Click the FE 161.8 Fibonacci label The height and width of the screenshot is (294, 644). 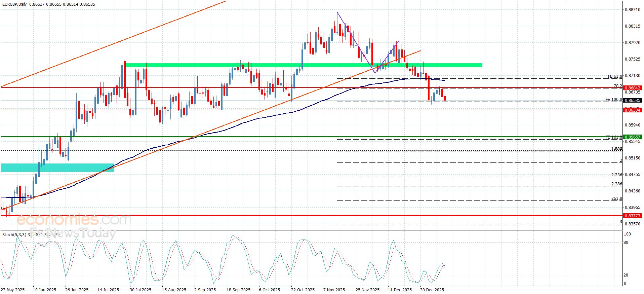tap(613, 137)
